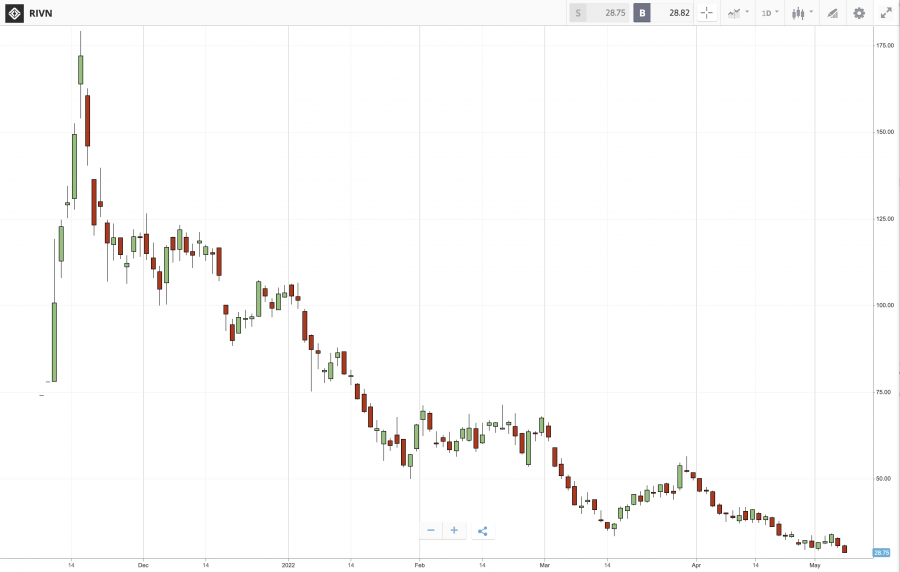Viewport: 900px width, 572px height.
Task: Open the studies and indicators dropdown
Action: tap(738, 13)
